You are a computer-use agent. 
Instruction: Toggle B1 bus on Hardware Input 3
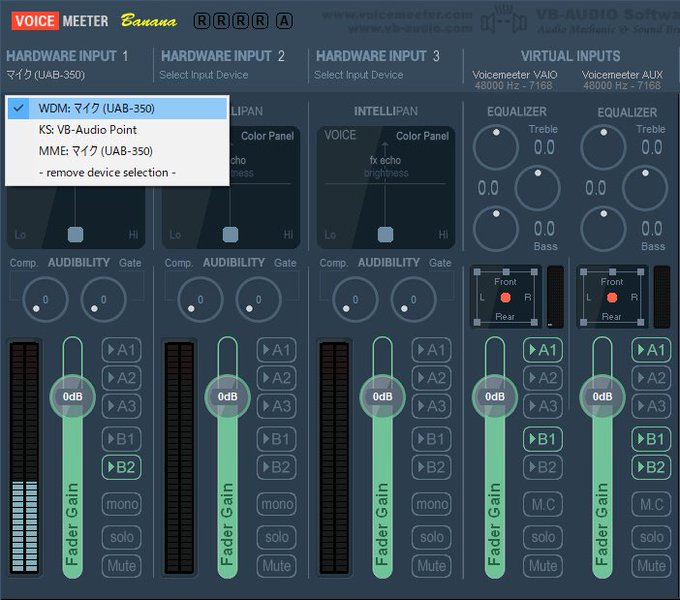[x=432, y=439]
